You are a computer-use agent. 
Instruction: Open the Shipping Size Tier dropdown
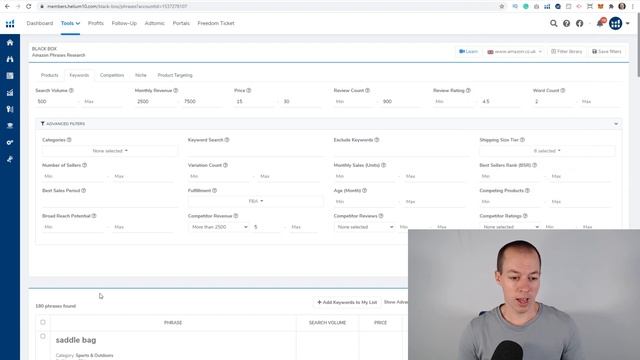pos(547,151)
